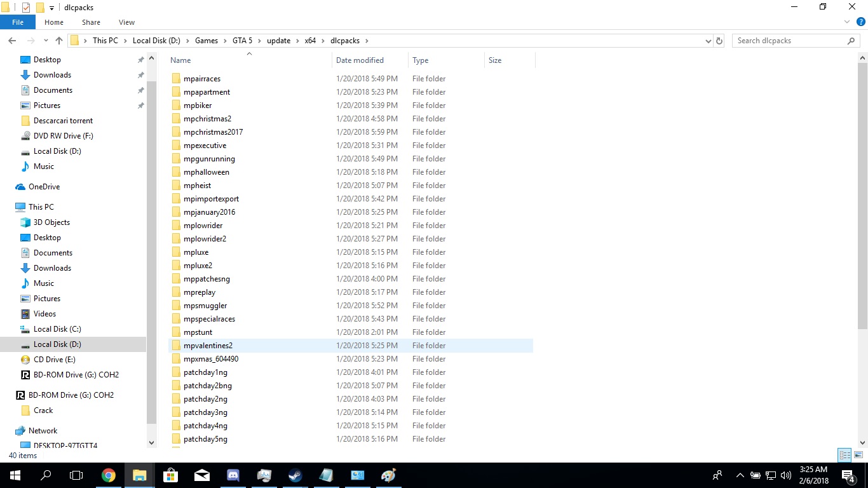The width and height of the screenshot is (868, 488).
Task: Select Crack folder in navigation pane
Action: (x=43, y=410)
